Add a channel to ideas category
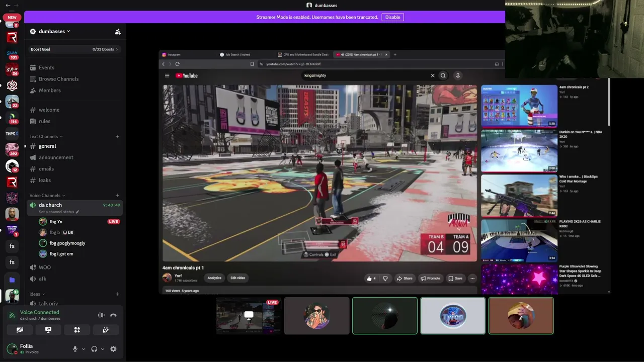This screenshot has width=644, height=362. pyautogui.click(x=117, y=294)
